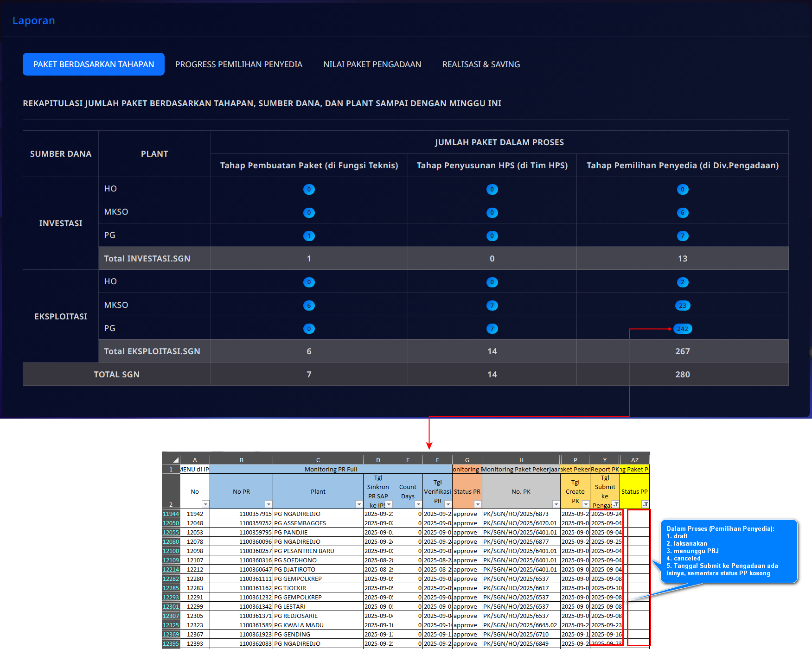The image size is (812, 649).
Task: Expand the Status PR filter dropdown
Action: tap(477, 504)
